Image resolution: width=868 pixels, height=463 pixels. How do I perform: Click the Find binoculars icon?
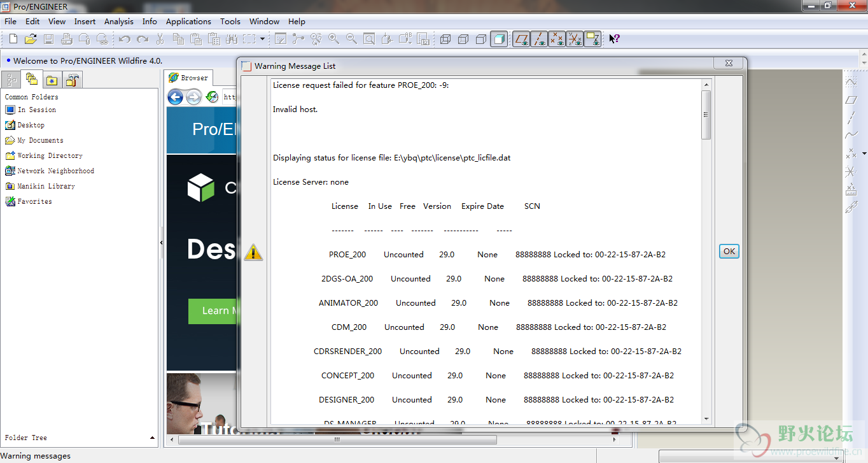click(x=232, y=39)
